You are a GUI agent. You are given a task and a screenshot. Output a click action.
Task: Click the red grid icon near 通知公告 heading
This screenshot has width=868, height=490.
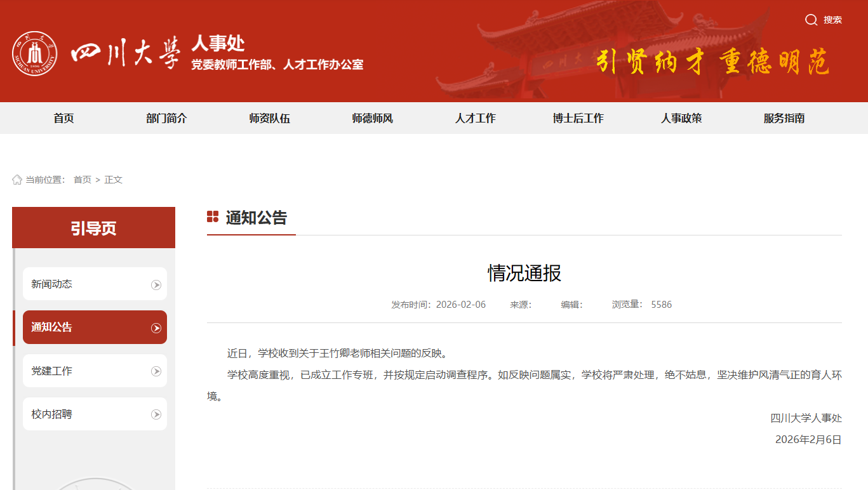[213, 217]
